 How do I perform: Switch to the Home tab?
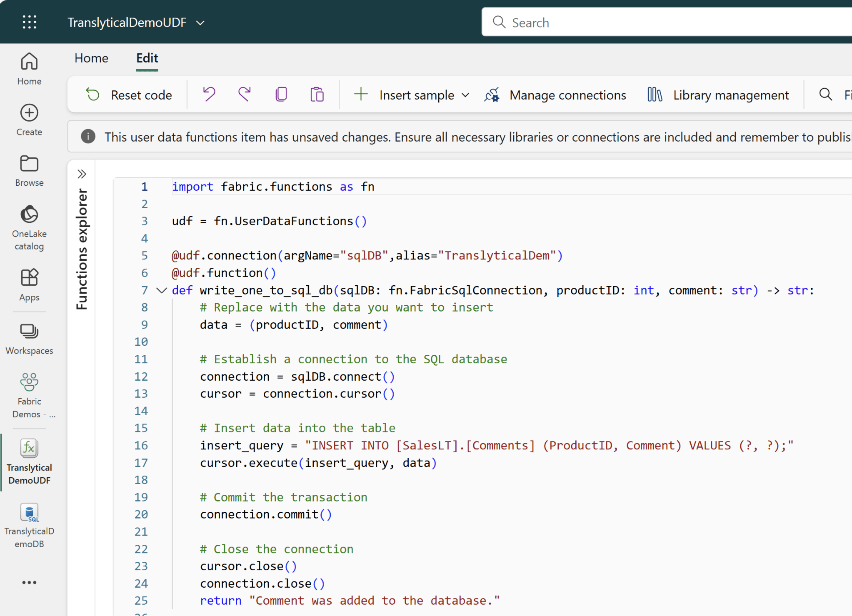click(x=91, y=58)
